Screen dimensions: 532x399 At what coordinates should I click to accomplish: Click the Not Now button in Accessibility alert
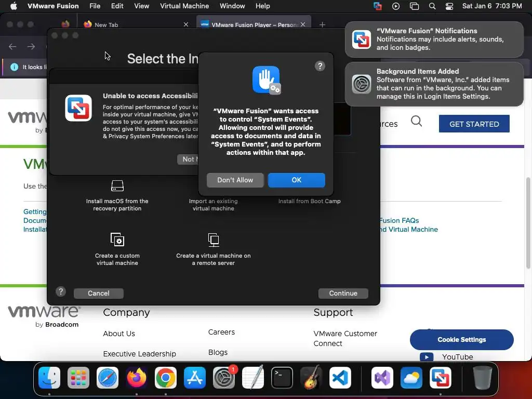coord(188,159)
